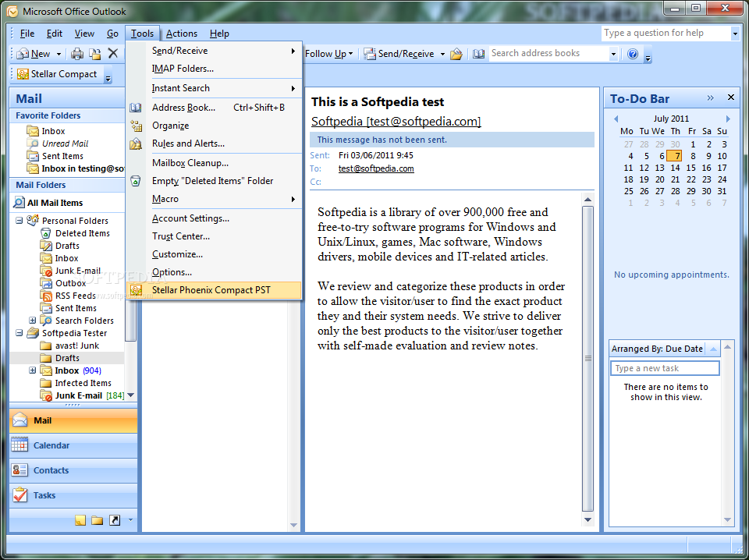Click the Arranged By: Due Date header
This screenshot has width=749, height=560.
[657, 349]
